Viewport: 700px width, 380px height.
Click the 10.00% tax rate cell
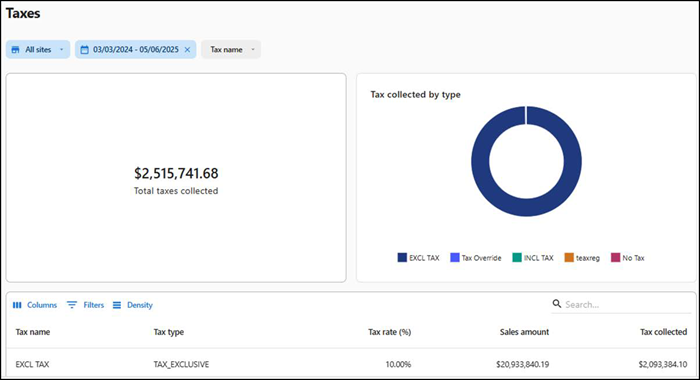click(398, 364)
